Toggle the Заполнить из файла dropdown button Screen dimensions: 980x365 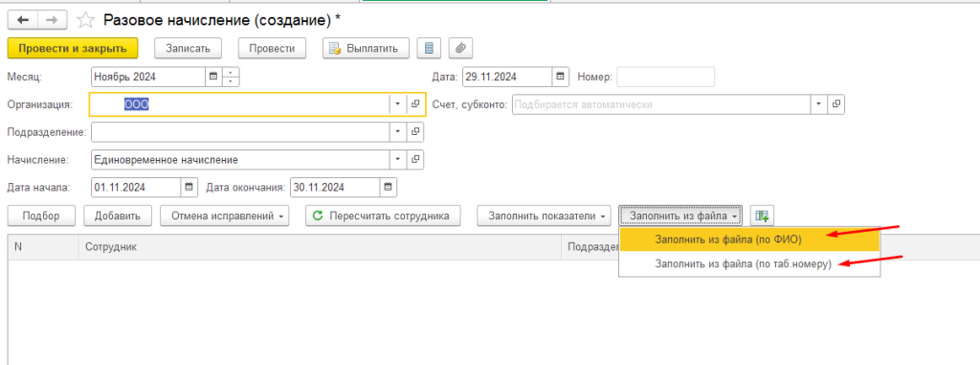681,216
